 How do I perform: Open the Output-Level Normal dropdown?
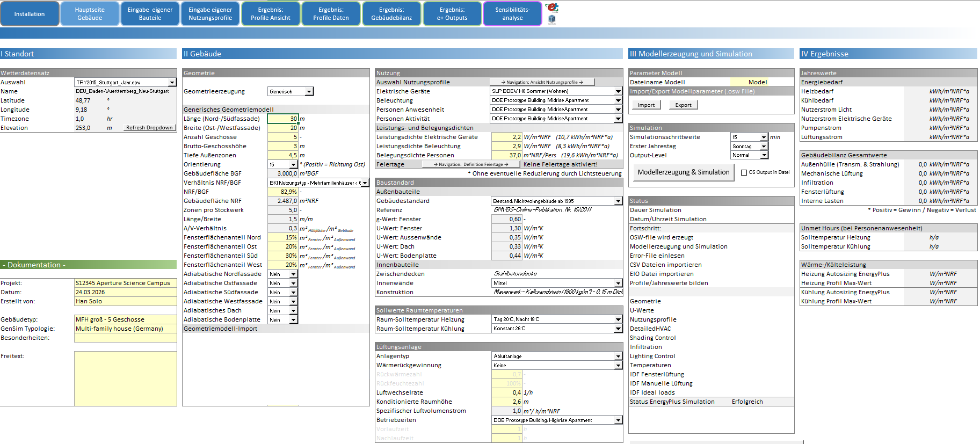pyautogui.click(x=764, y=155)
